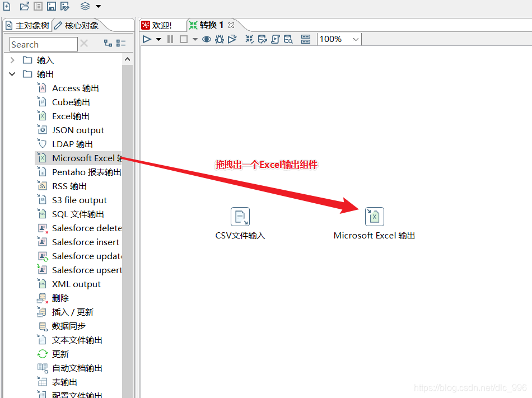Select the Cube输出 step
Viewport: 532px width, 398px height.
coord(63,102)
